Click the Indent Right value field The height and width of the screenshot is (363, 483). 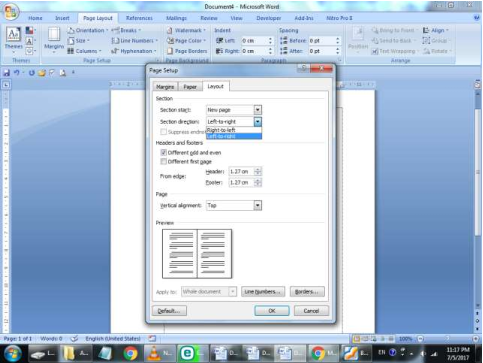pos(254,51)
